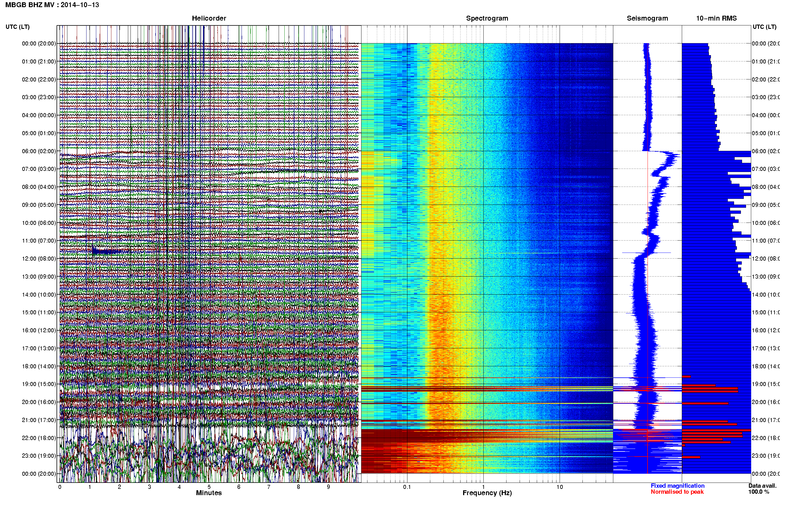The image size is (812, 508).
Task: Click the '10' frequency tick label
Action: tap(560, 487)
